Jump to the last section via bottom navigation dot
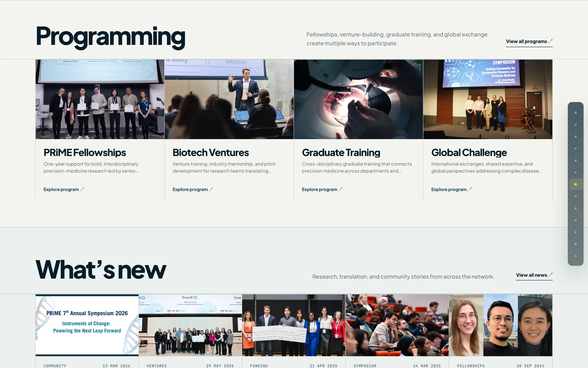Screen dimensions: 588x368 [576, 256]
